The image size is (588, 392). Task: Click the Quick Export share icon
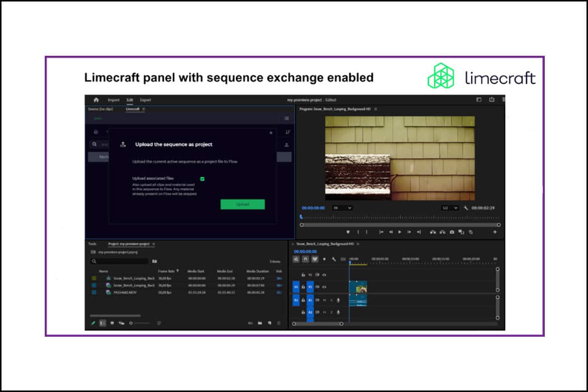pos(492,100)
